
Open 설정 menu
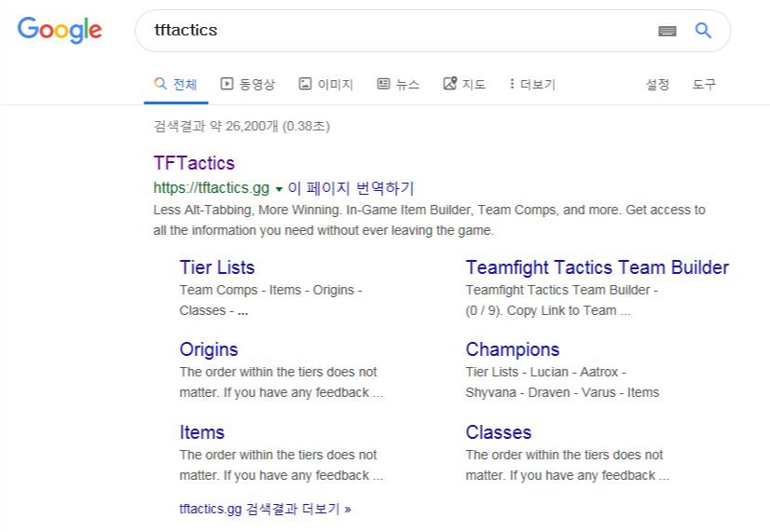pos(657,85)
